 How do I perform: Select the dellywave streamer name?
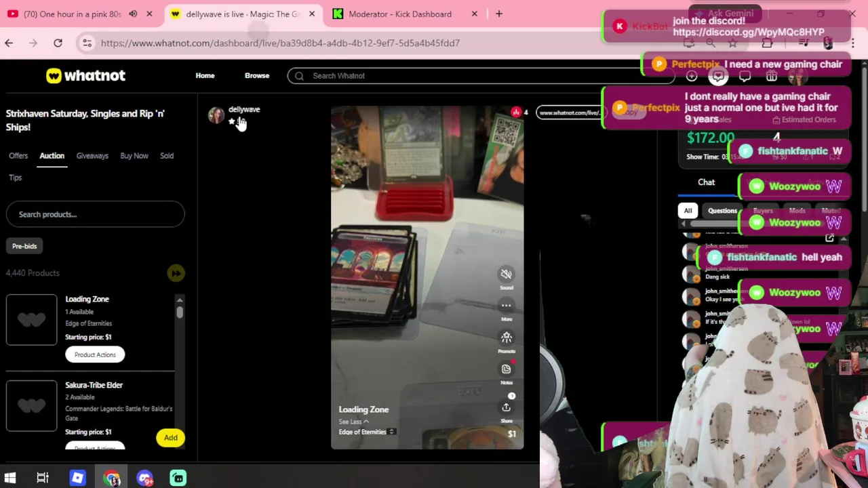[244, 109]
